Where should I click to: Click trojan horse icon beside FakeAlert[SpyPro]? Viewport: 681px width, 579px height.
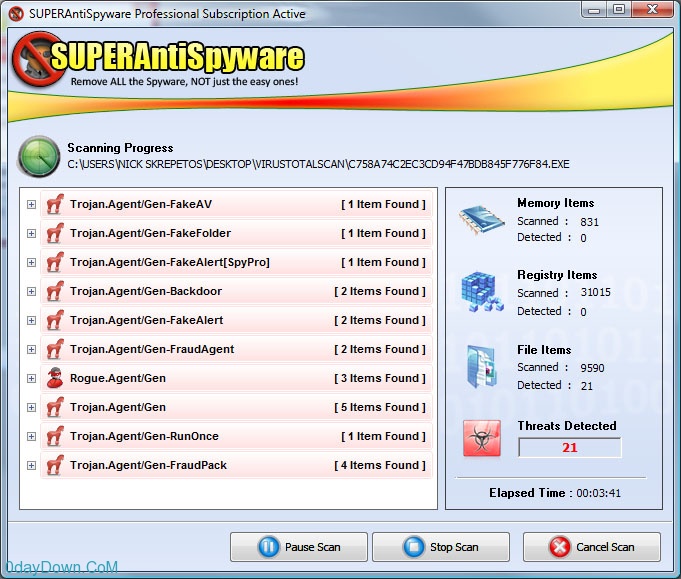pyautogui.click(x=55, y=262)
